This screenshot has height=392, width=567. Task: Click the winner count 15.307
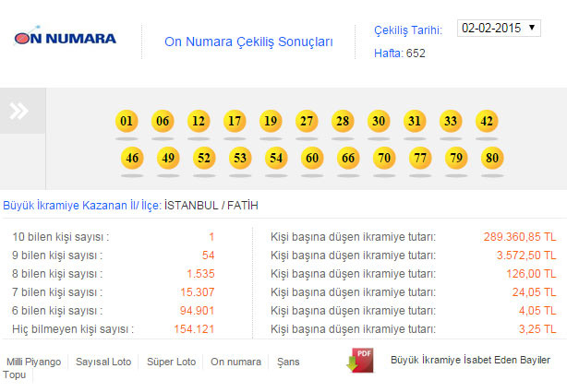point(198,292)
